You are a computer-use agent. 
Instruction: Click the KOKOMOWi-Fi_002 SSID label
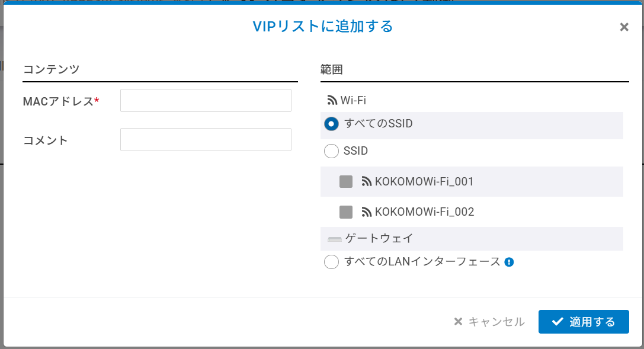tap(424, 212)
